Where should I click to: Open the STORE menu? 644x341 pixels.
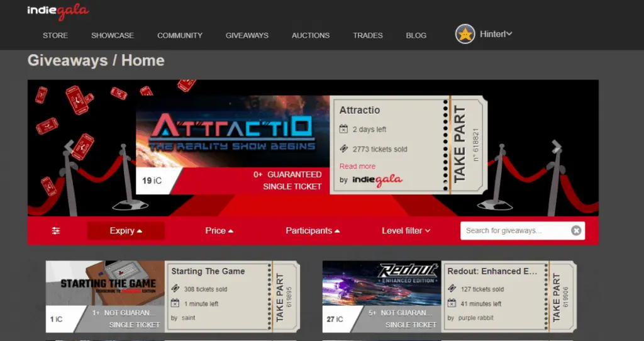point(55,35)
